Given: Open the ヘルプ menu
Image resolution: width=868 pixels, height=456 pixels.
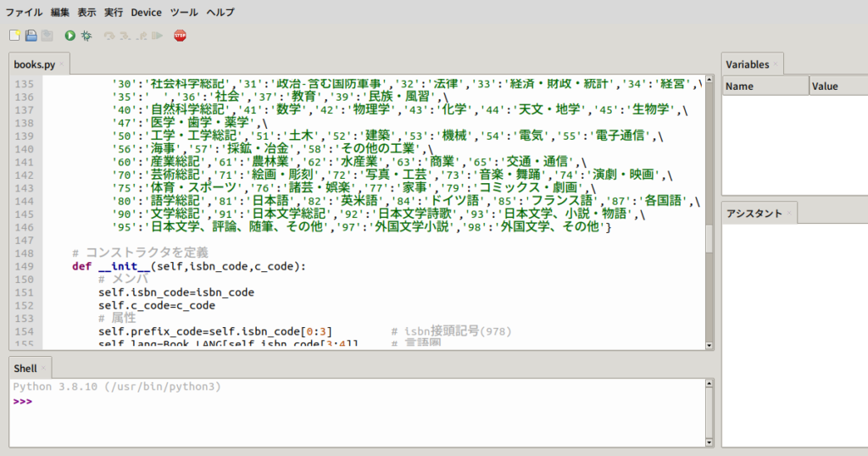Looking at the screenshot, I should pyautogui.click(x=220, y=13).
